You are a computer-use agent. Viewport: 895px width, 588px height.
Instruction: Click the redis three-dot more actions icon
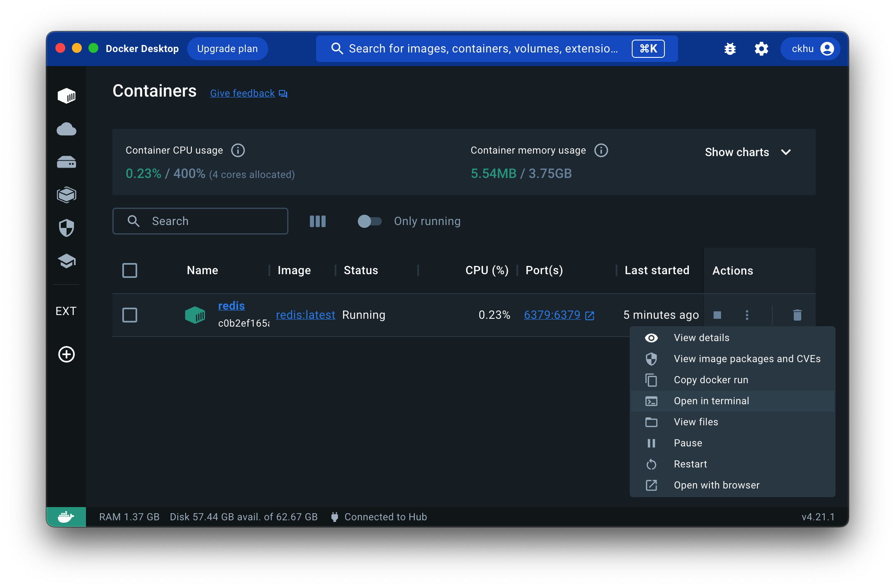tap(747, 315)
